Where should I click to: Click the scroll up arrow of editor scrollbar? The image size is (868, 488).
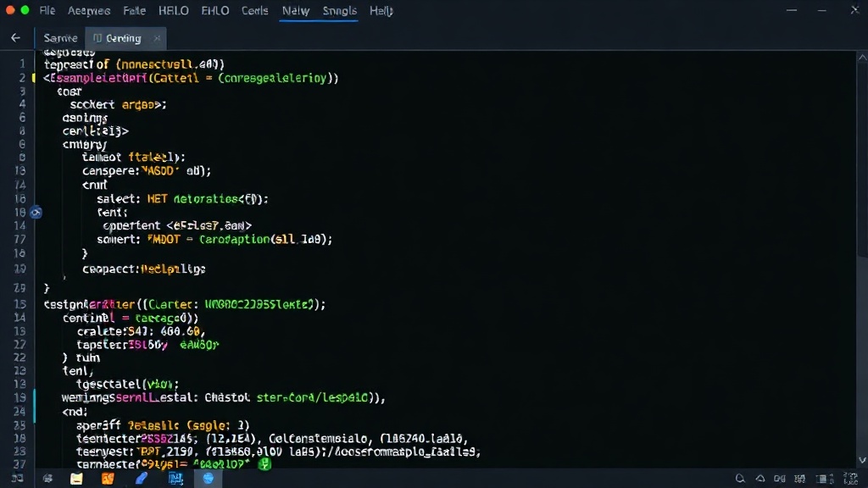pyautogui.click(x=862, y=58)
